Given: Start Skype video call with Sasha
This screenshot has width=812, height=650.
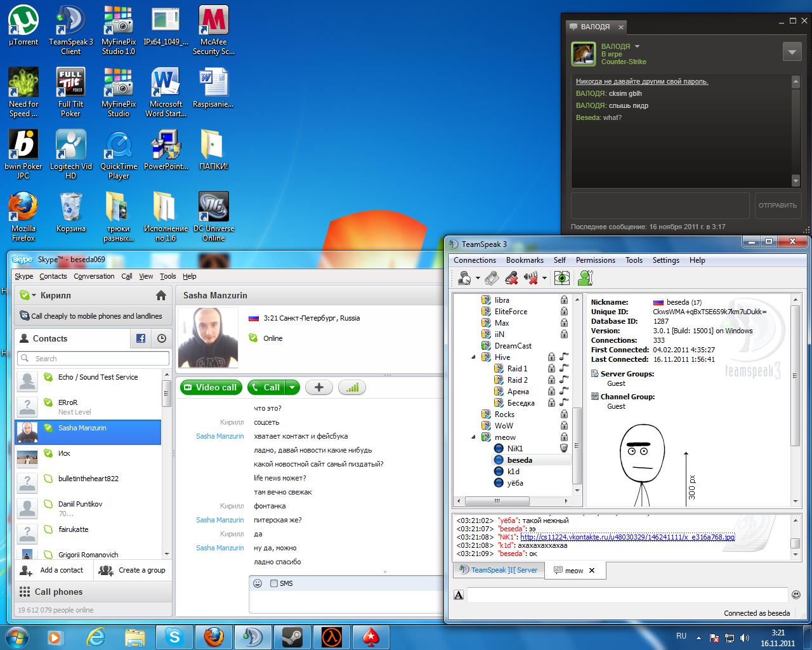Looking at the screenshot, I should click(211, 387).
